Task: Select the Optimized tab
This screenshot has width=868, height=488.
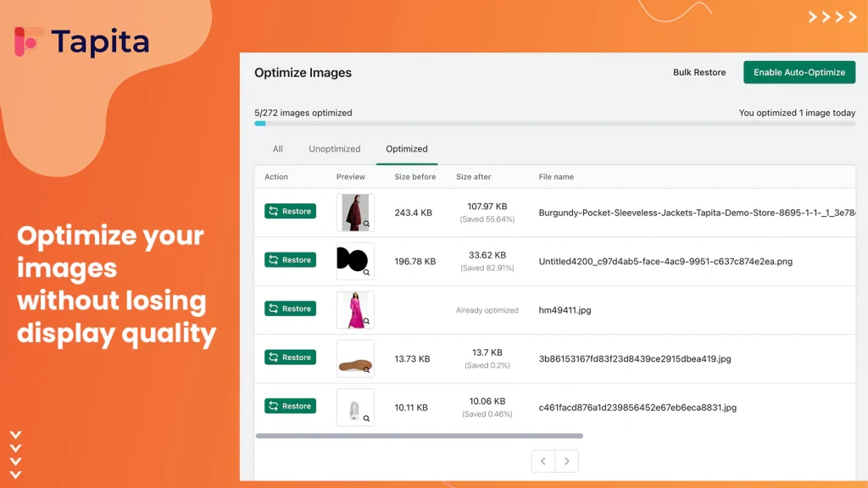Action: click(x=407, y=149)
